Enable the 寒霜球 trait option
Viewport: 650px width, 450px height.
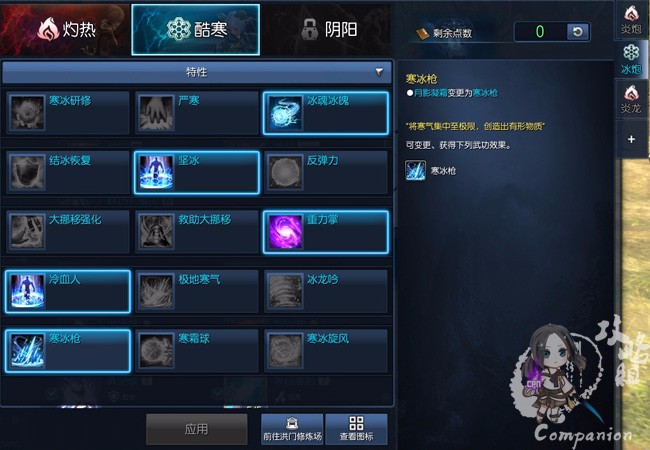[x=197, y=351]
